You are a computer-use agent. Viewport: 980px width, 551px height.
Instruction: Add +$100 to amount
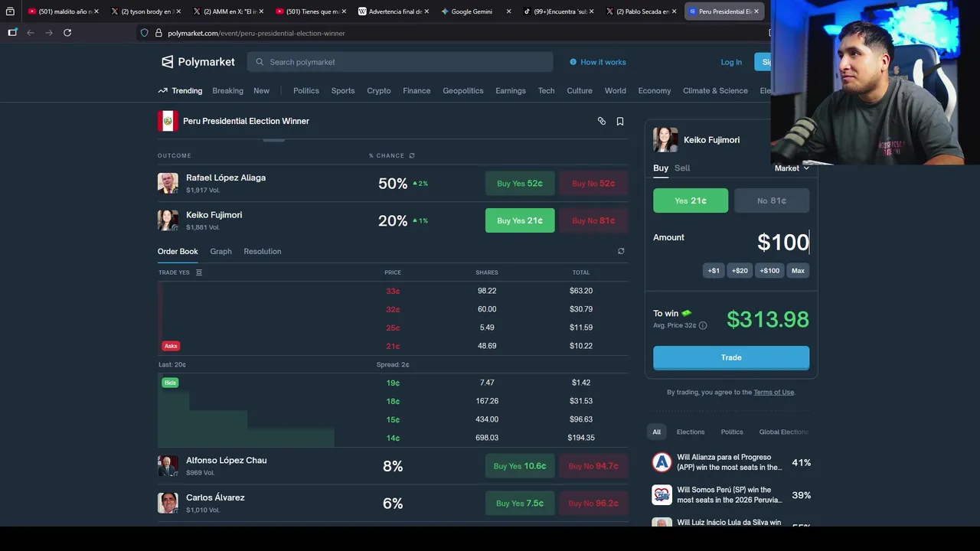pos(769,270)
